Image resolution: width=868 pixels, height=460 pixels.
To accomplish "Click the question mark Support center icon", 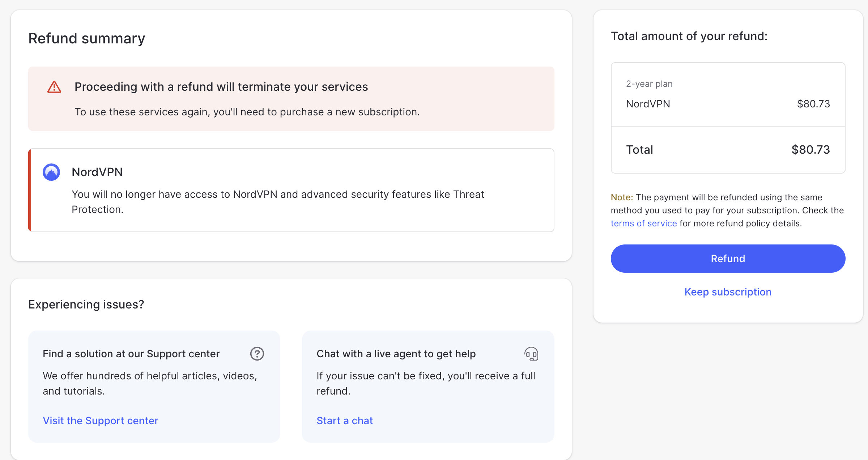I will tap(257, 354).
